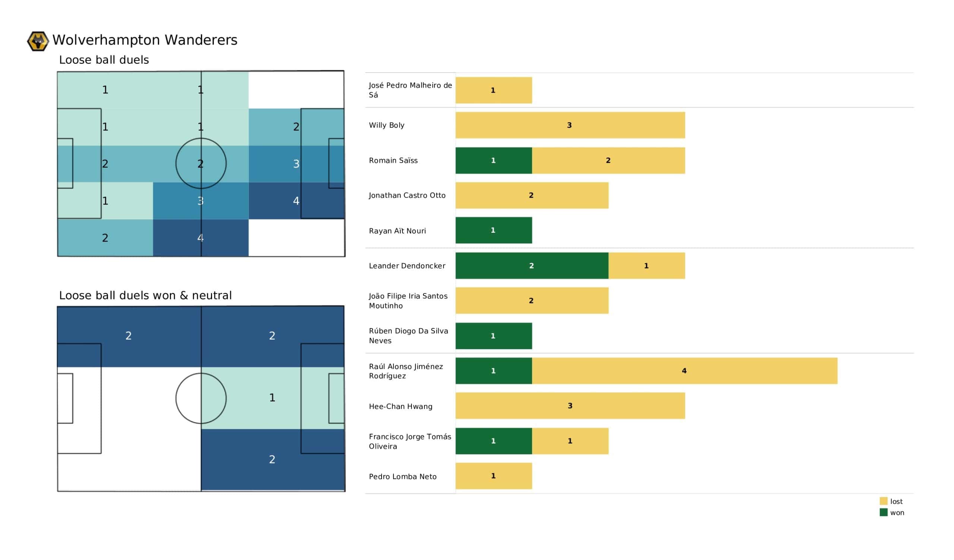This screenshot has height=560, width=954.
Task: Select Willy Boly's yellow lost bar
Action: 570,125
